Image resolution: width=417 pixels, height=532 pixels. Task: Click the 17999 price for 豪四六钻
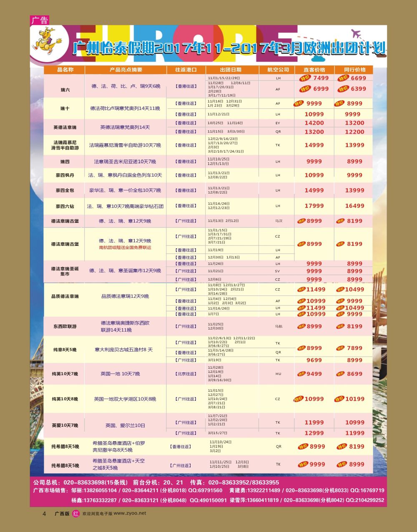(x=314, y=206)
